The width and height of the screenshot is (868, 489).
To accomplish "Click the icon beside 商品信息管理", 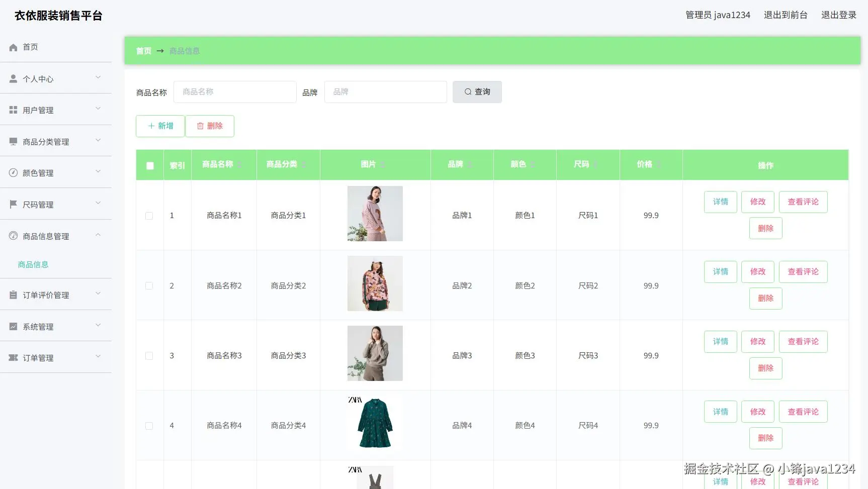I will (13, 236).
